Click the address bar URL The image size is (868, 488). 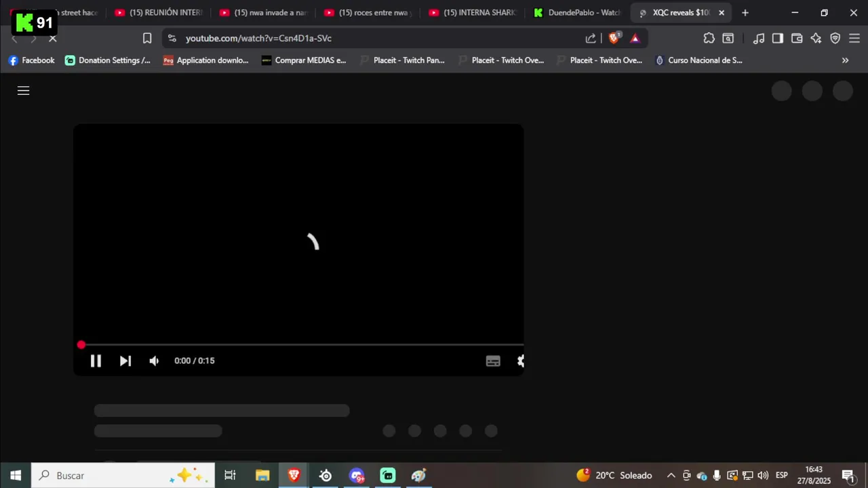[x=258, y=39]
